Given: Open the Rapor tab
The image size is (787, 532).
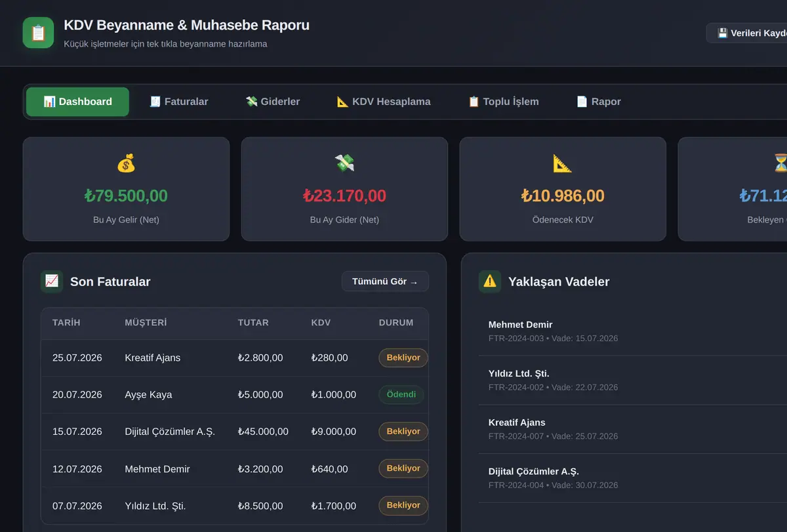Looking at the screenshot, I should (598, 102).
